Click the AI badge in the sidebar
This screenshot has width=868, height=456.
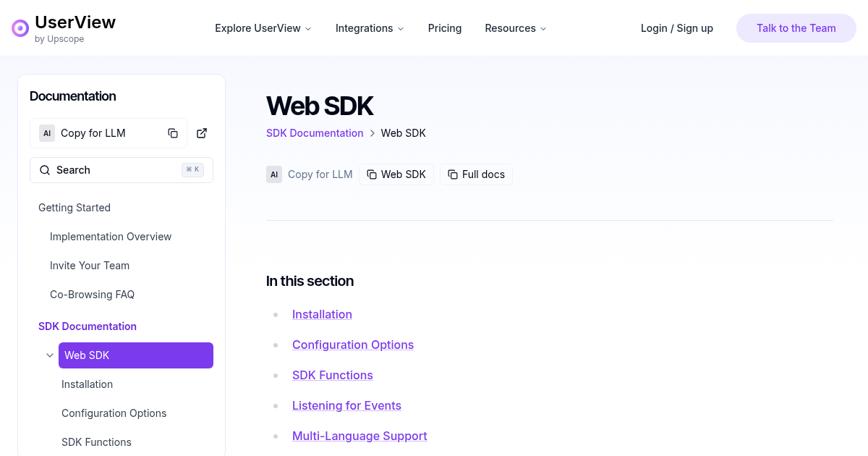[47, 133]
